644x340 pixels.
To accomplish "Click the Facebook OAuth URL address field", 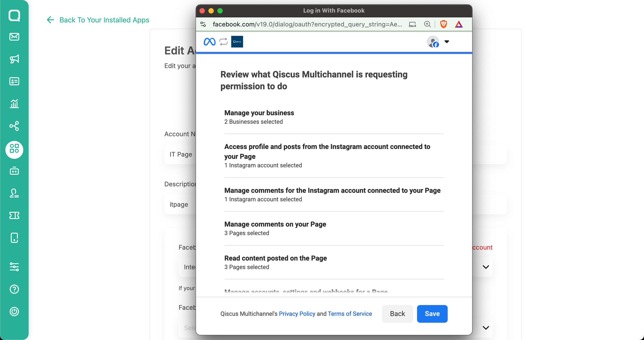I will tap(307, 24).
